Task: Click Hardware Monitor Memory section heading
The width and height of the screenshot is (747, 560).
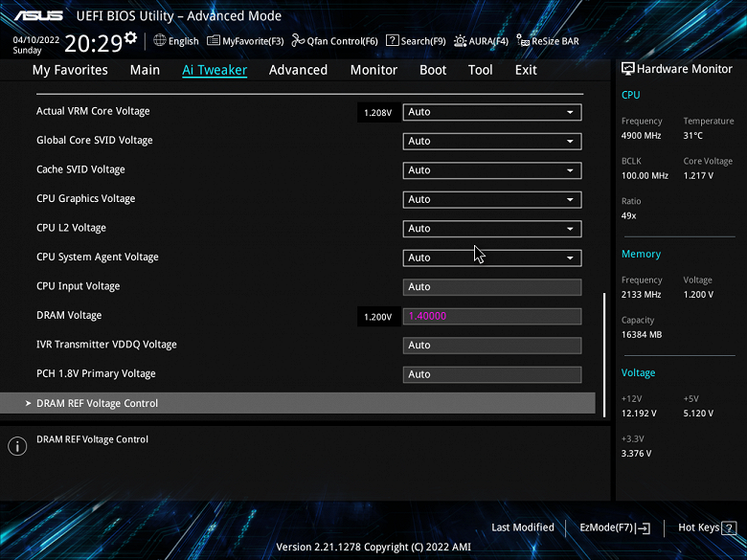Action: (x=641, y=254)
